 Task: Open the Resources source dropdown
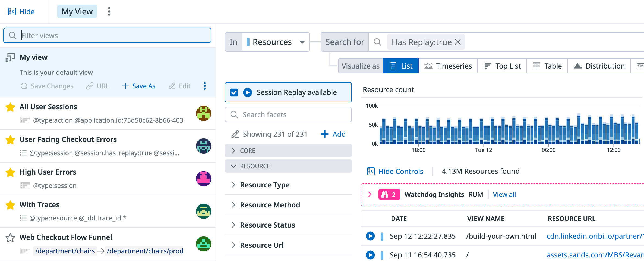tap(302, 42)
